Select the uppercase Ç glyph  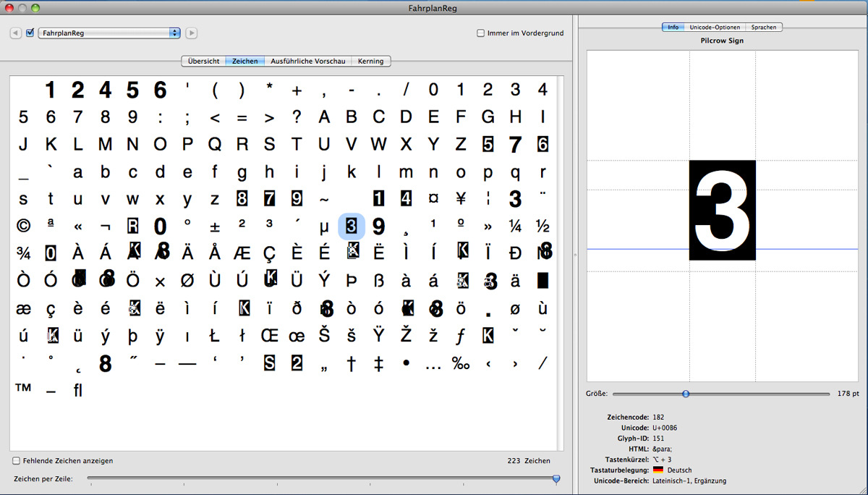pos(269,254)
